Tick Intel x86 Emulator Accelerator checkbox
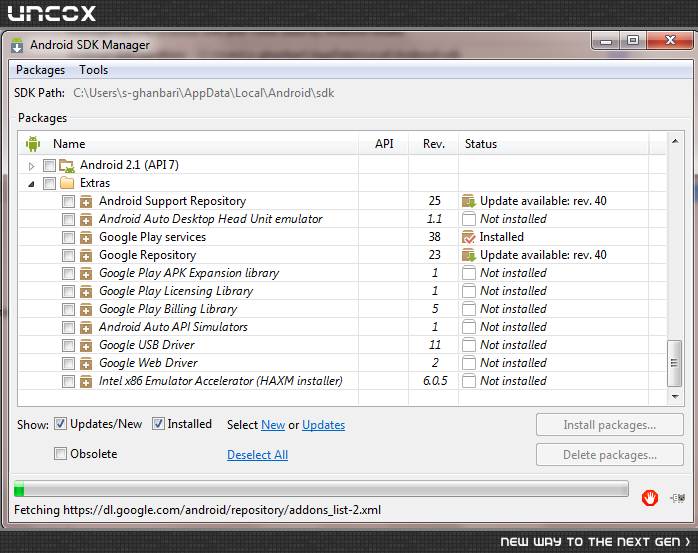The image size is (698, 553). [68, 381]
